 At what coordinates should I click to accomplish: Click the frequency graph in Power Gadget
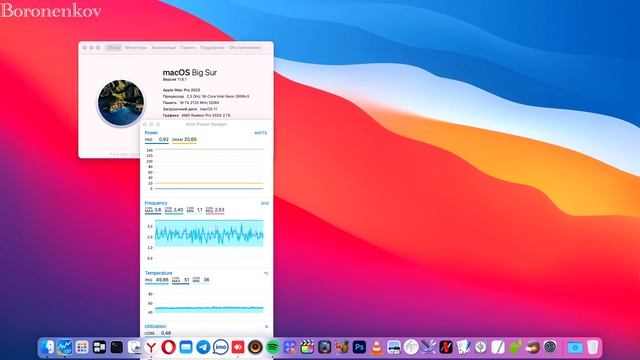[209, 233]
